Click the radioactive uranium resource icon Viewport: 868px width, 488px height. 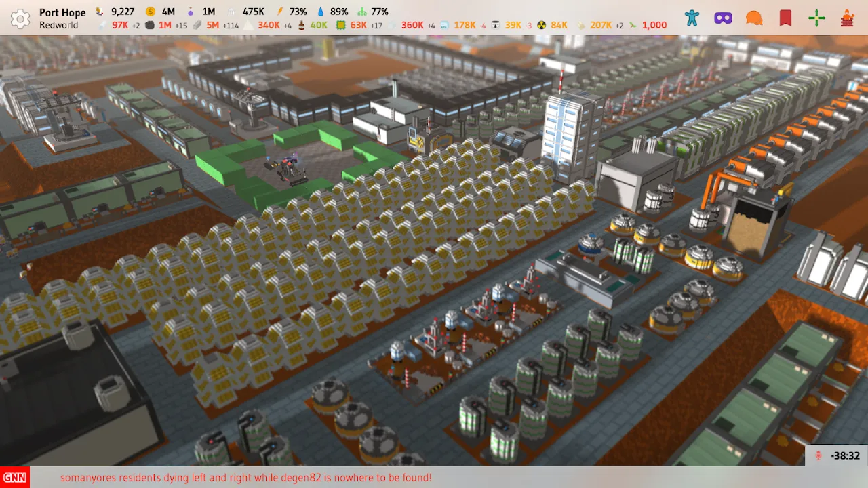[x=541, y=25]
